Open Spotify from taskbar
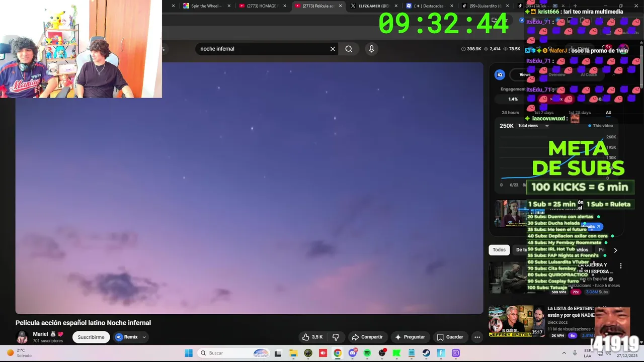 367,353
